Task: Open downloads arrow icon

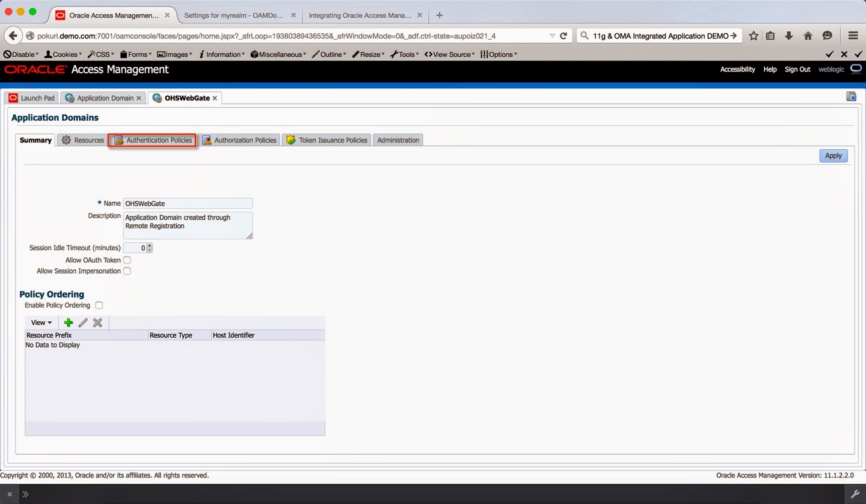Action: (x=789, y=35)
